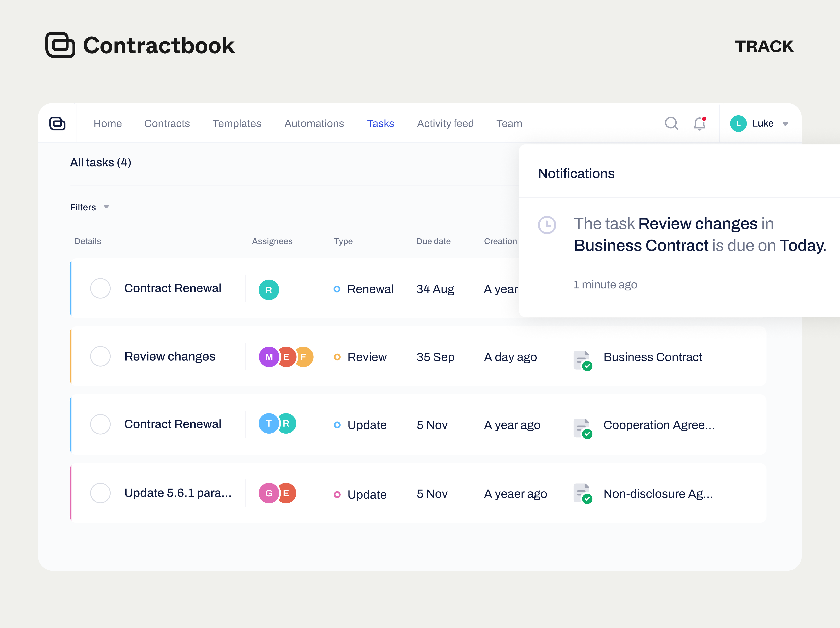Image resolution: width=840 pixels, height=628 pixels.
Task: Open the search icon in the navbar
Action: tap(671, 123)
